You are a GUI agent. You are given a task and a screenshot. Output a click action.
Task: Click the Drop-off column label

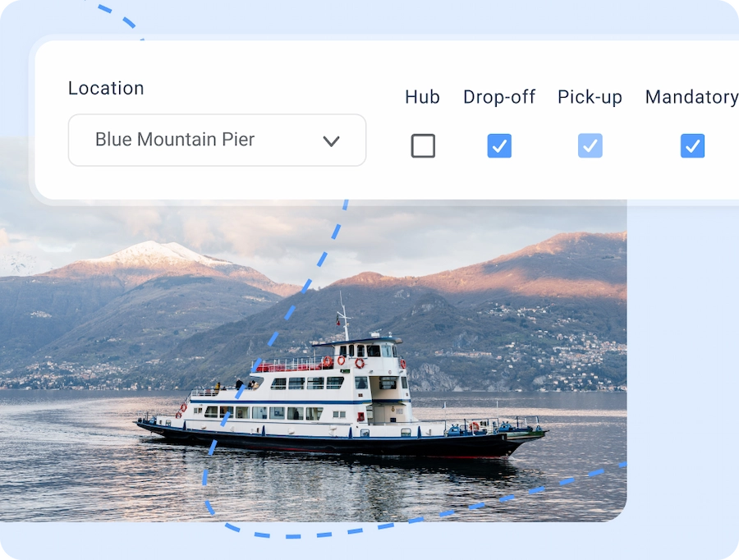tap(499, 97)
